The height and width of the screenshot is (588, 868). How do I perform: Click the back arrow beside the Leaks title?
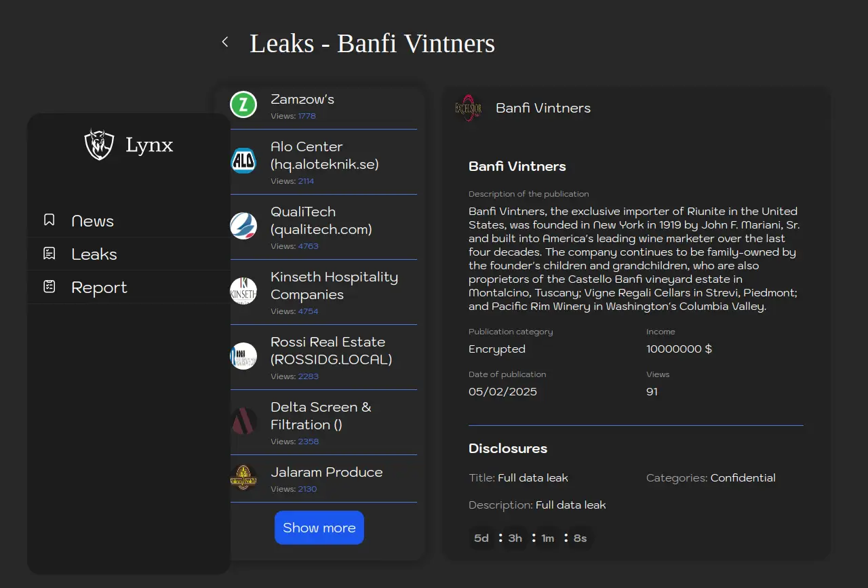point(225,42)
